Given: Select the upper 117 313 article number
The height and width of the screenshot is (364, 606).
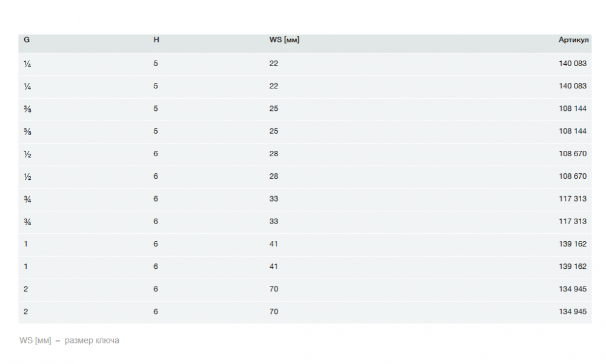Looking at the screenshot, I should point(573,199).
